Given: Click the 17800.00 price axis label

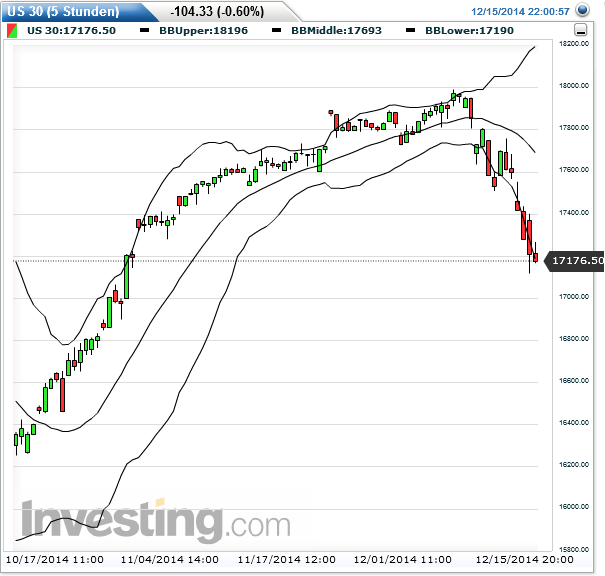Looking at the screenshot, I should [574, 128].
